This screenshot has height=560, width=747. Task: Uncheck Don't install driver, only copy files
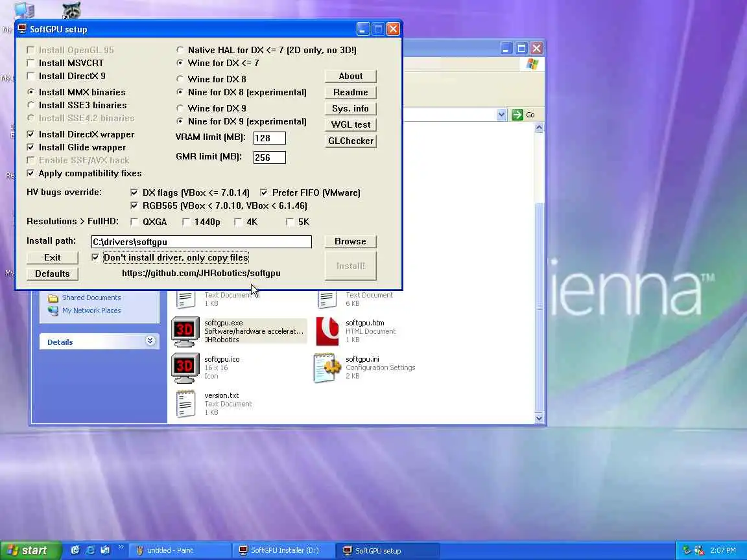coord(95,257)
